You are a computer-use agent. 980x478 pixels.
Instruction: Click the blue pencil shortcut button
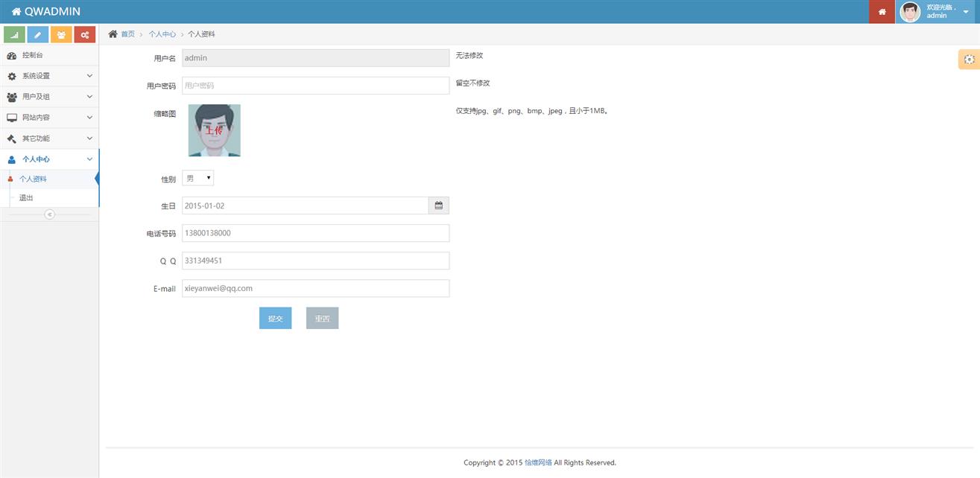tap(38, 34)
